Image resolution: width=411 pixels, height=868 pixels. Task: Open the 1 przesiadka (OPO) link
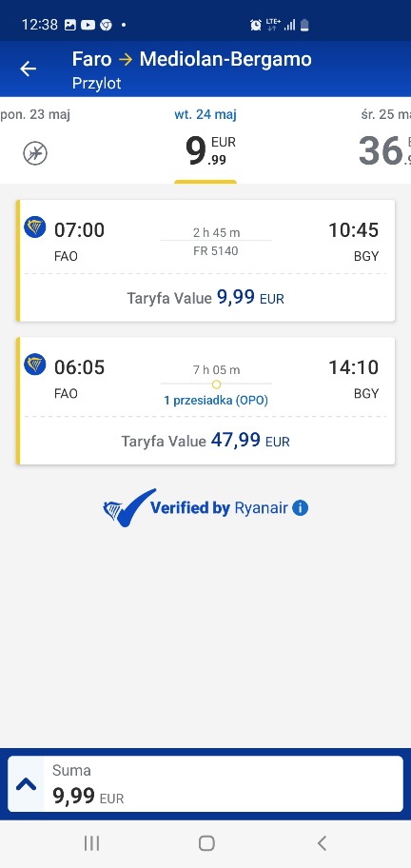coord(216,401)
